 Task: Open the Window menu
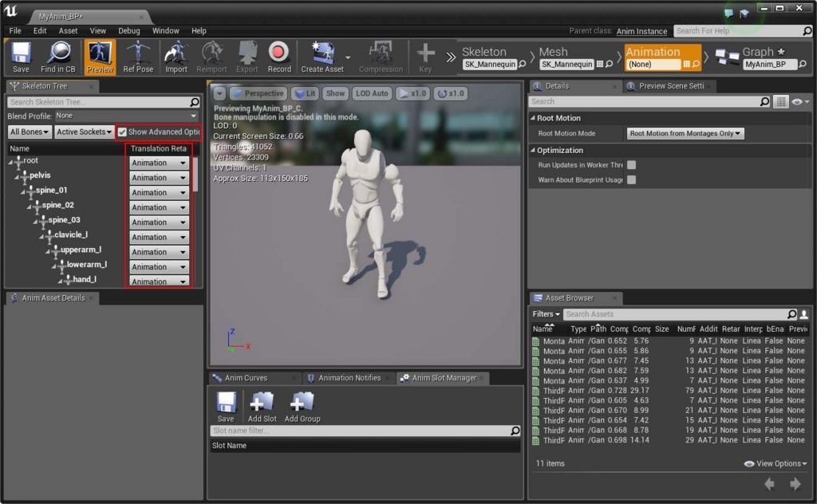pyautogui.click(x=166, y=31)
